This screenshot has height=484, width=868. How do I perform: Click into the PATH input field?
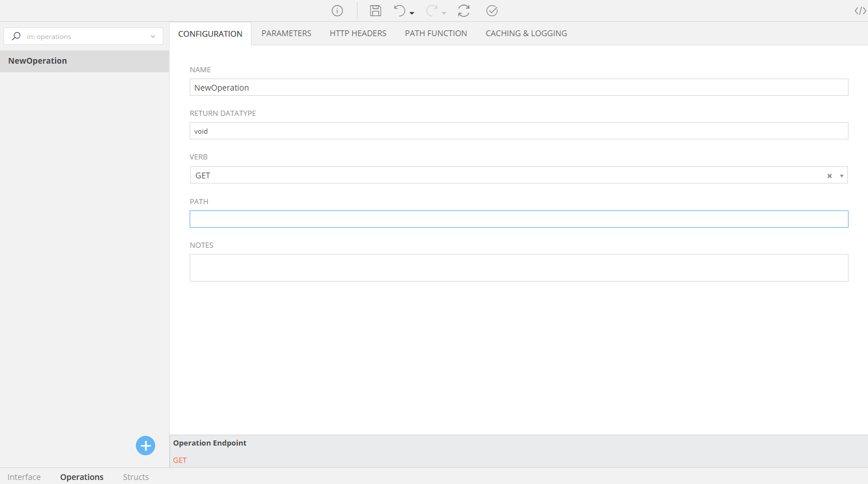point(519,219)
